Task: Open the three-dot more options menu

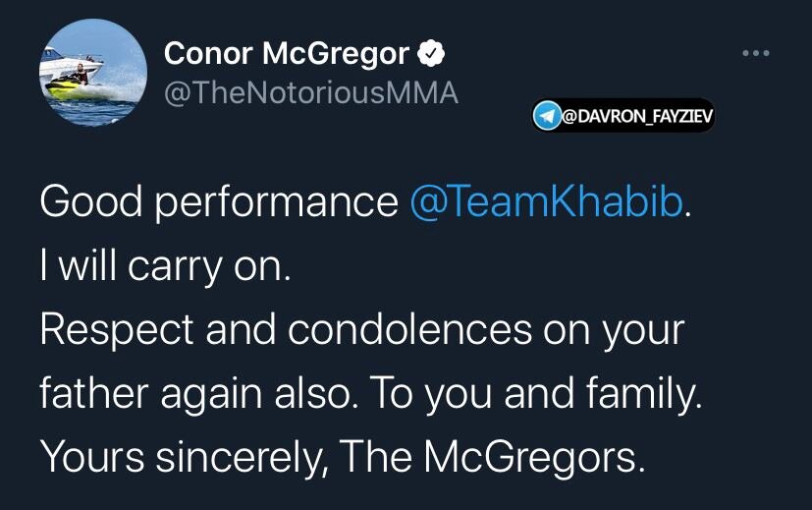Action: tap(755, 52)
